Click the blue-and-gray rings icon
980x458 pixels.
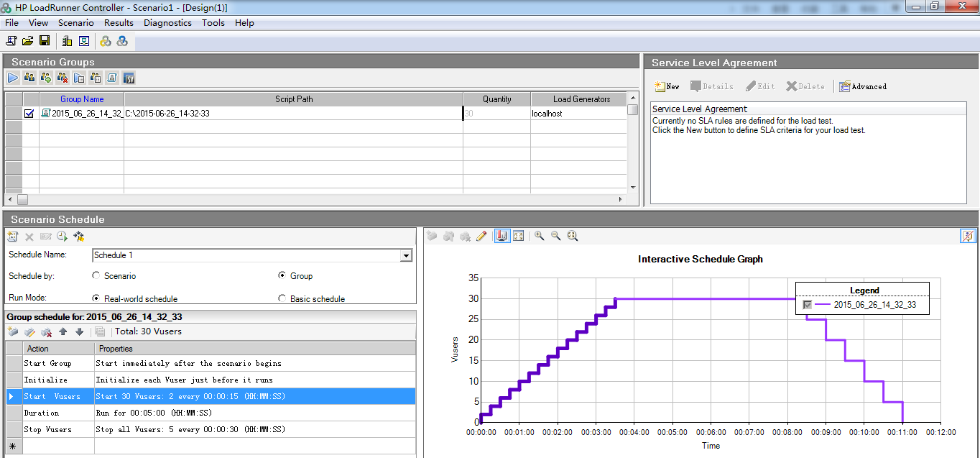(122, 41)
